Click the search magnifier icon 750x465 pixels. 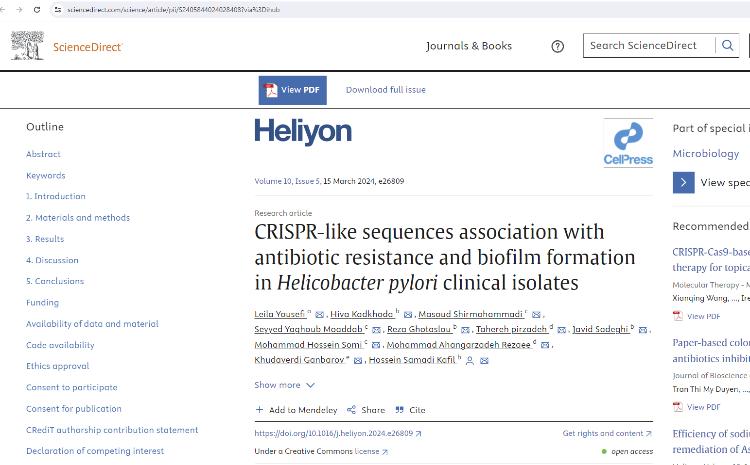(x=728, y=45)
